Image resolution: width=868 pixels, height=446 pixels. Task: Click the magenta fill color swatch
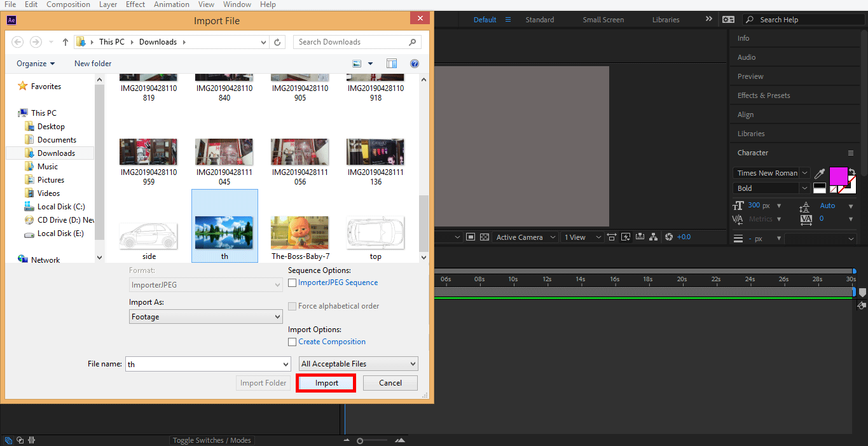click(x=838, y=176)
